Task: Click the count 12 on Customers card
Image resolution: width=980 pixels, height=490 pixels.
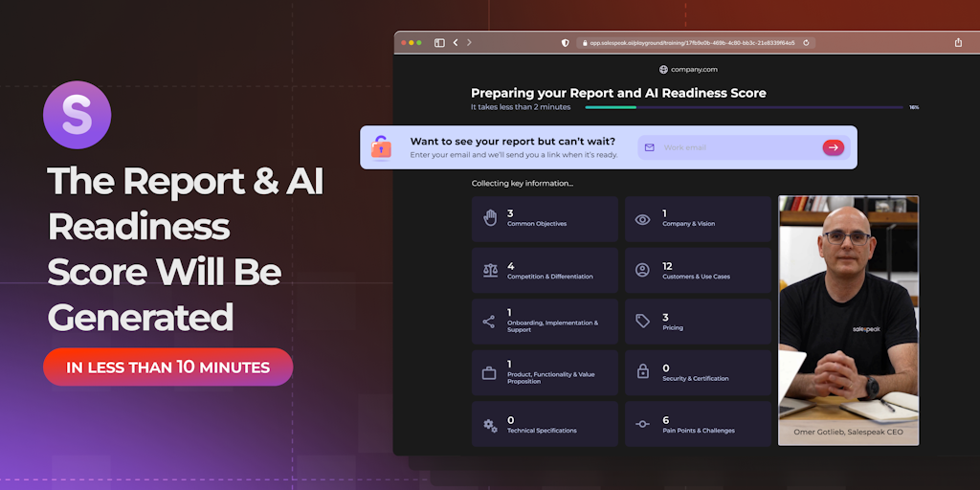Action: 667,266
